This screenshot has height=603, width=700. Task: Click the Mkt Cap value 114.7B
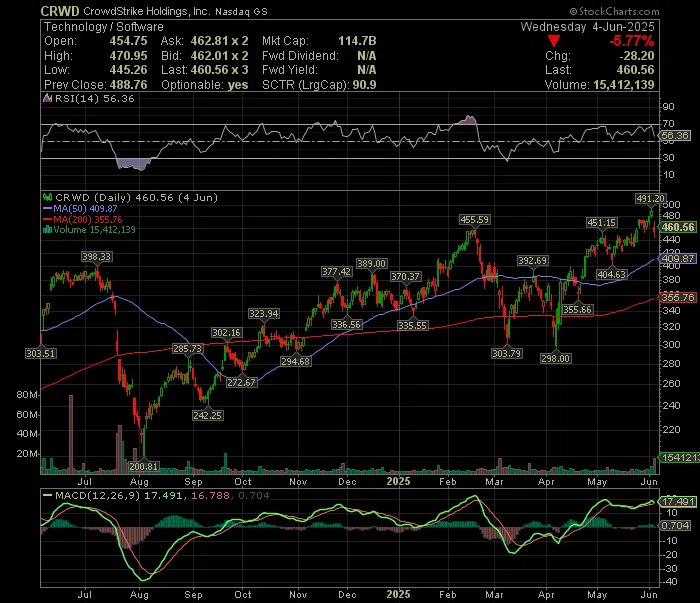(357, 41)
